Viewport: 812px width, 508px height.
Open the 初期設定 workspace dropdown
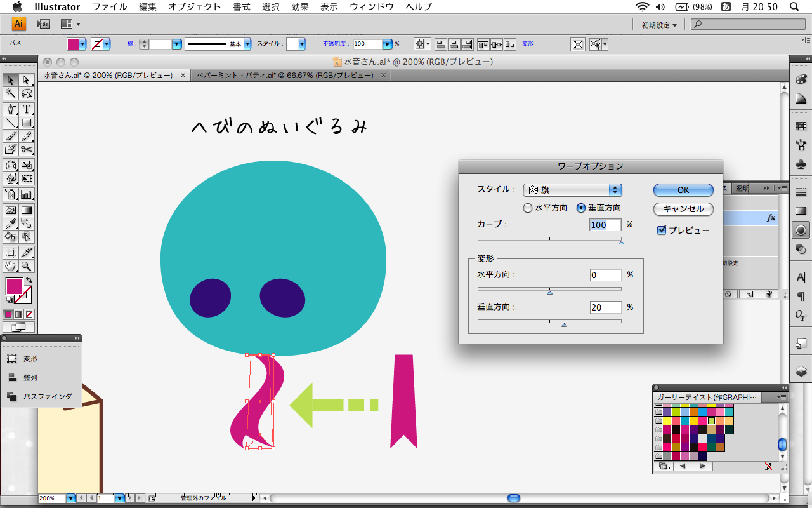pyautogui.click(x=659, y=25)
